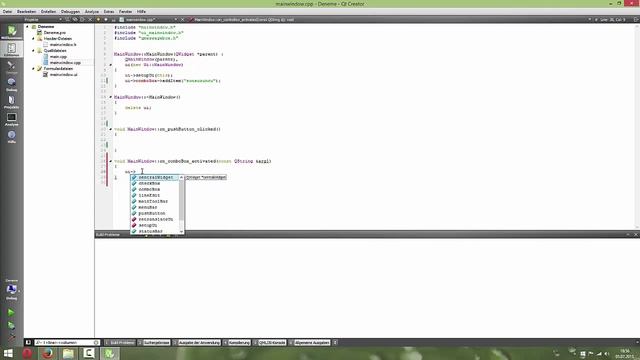This screenshot has height=360, width=640.
Task: Build project with the hammer button
Action: pyautogui.click(x=11, y=337)
